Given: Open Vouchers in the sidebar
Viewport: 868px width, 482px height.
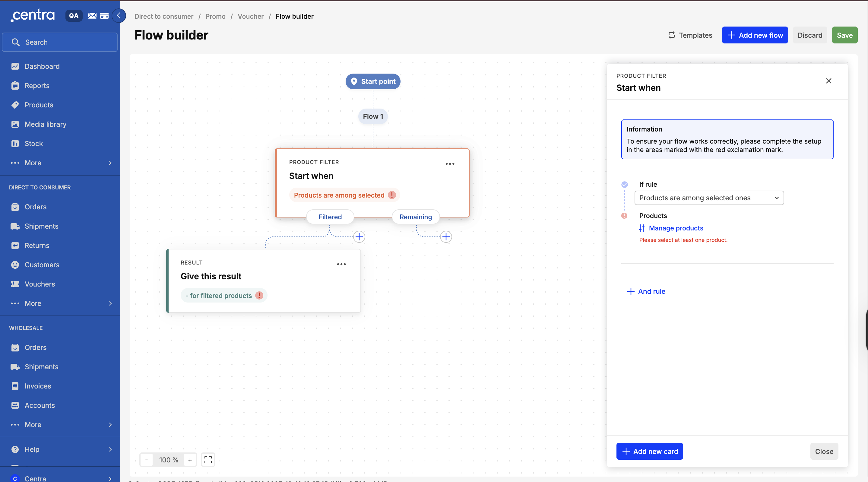Looking at the screenshot, I should [x=40, y=284].
